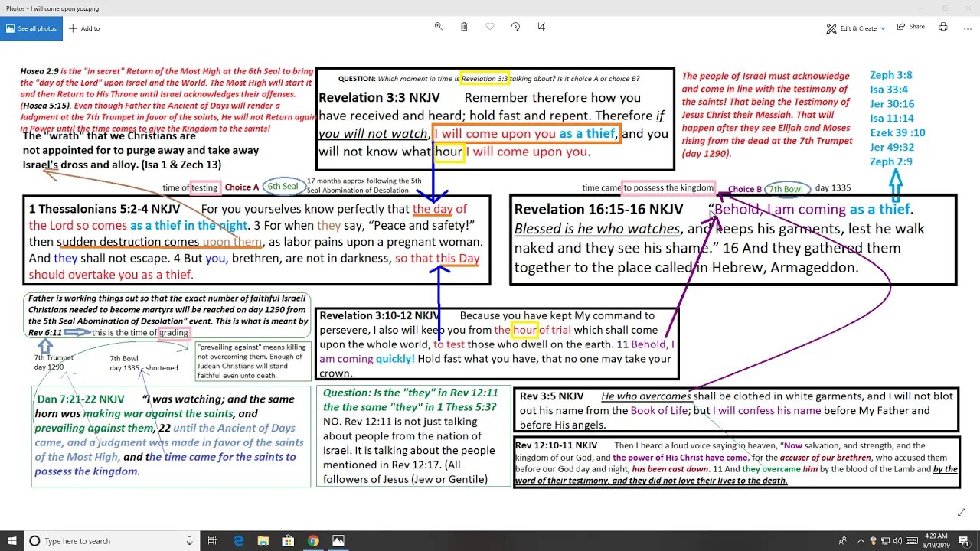Open the Windows Start menu

click(x=11, y=540)
